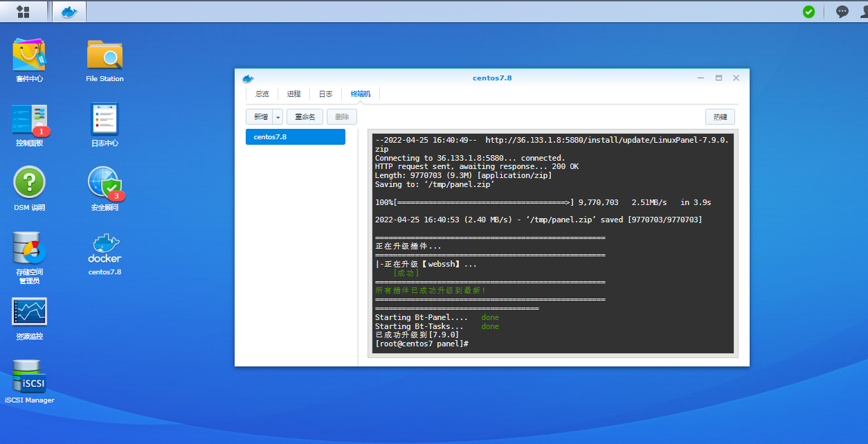Image resolution: width=868 pixels, height=444 pixels.
Task: Click the 'Starting Bt-Tasks... done' terminal line
Action: pos(437,326)
